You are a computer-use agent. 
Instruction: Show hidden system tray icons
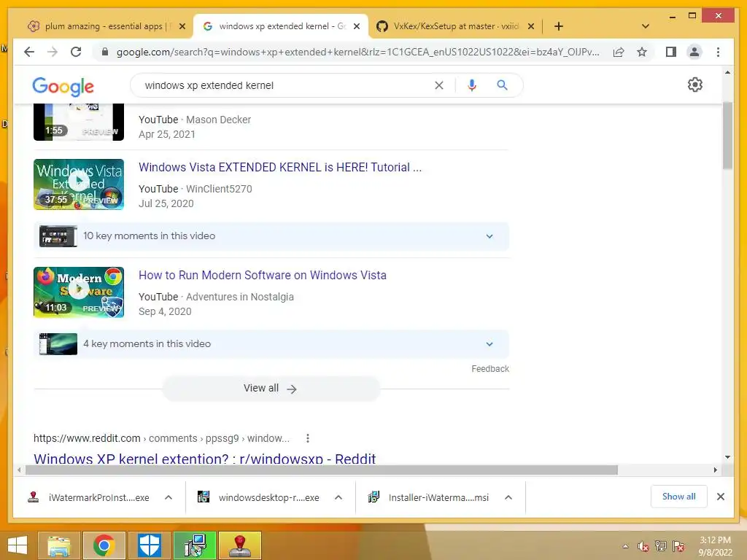pos(625,546)
